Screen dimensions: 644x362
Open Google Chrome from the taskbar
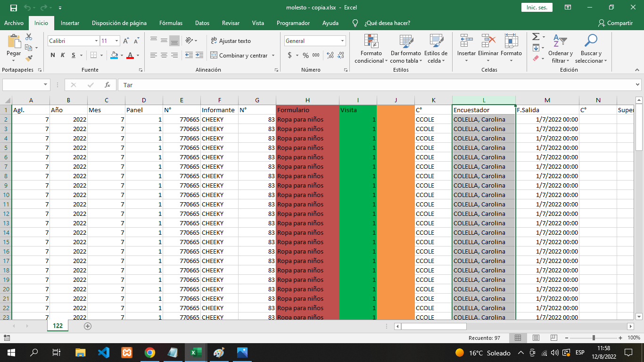[150, 353]
